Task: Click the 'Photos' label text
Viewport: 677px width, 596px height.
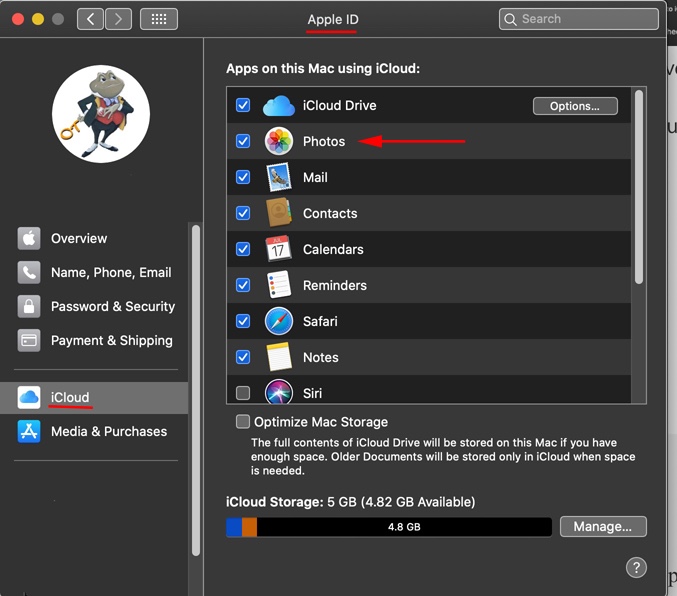Action: (324, 141)
